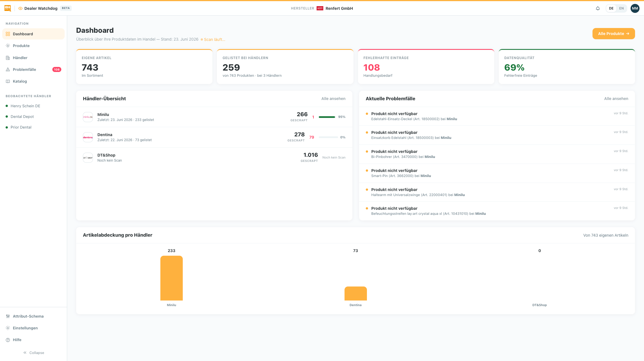Open Produkte in the navigation
The width and height of the screenshot is (644, 361).
(x=33, y=46)
